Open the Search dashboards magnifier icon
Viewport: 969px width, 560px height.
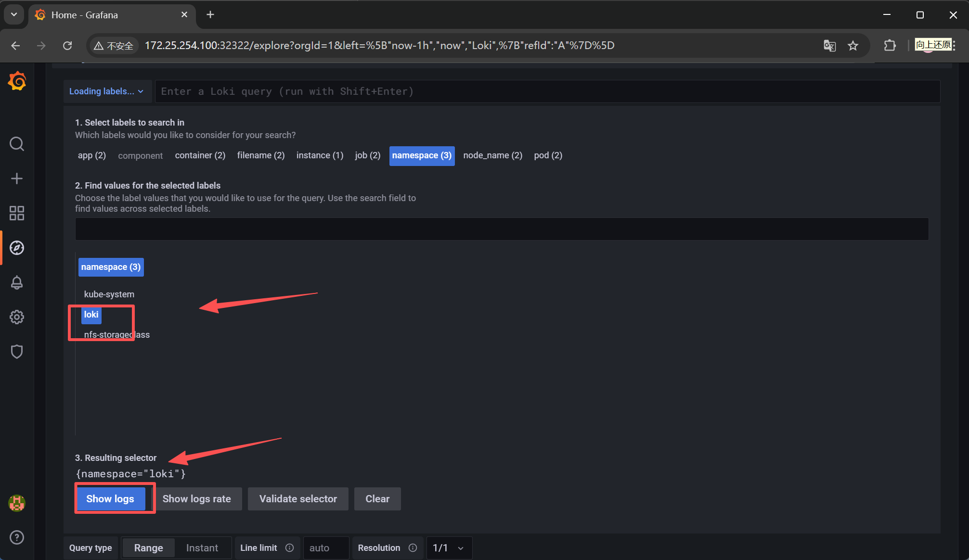click(17, 144)
